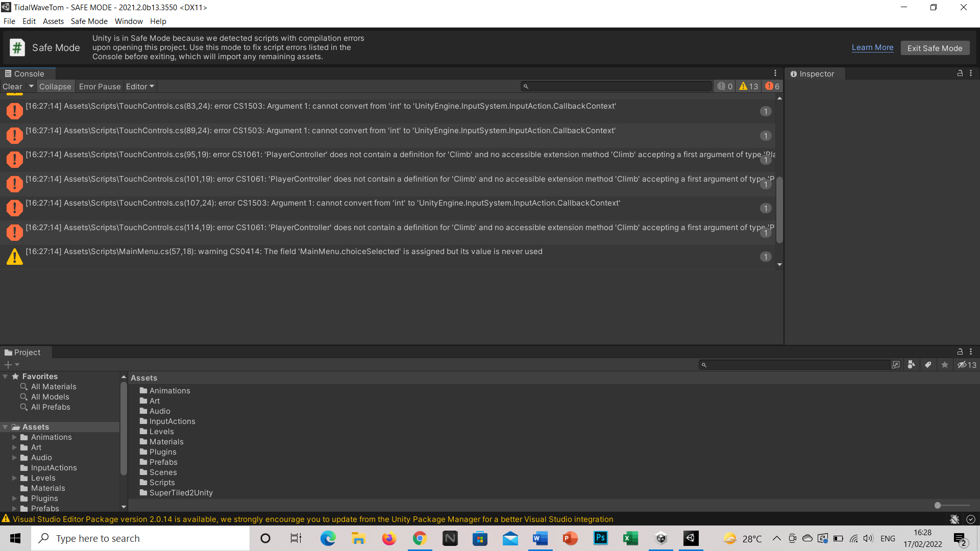Open the Safe Mode menu
The image size is (980, 551).
pyautogui.click(x=89, y=21)
